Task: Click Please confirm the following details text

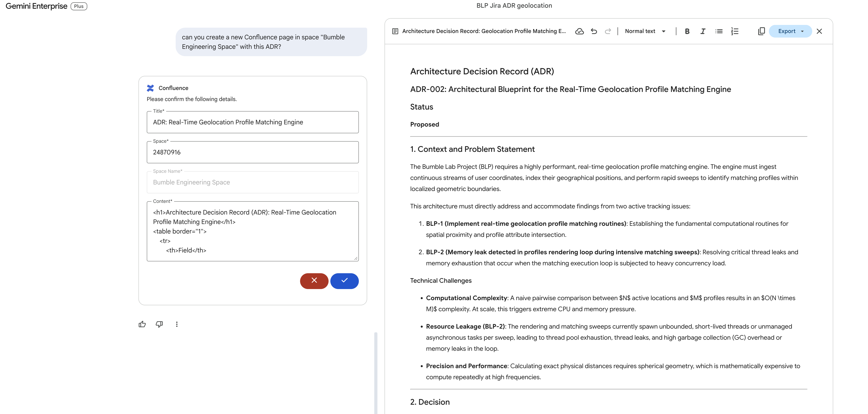Action: [192, 99]
